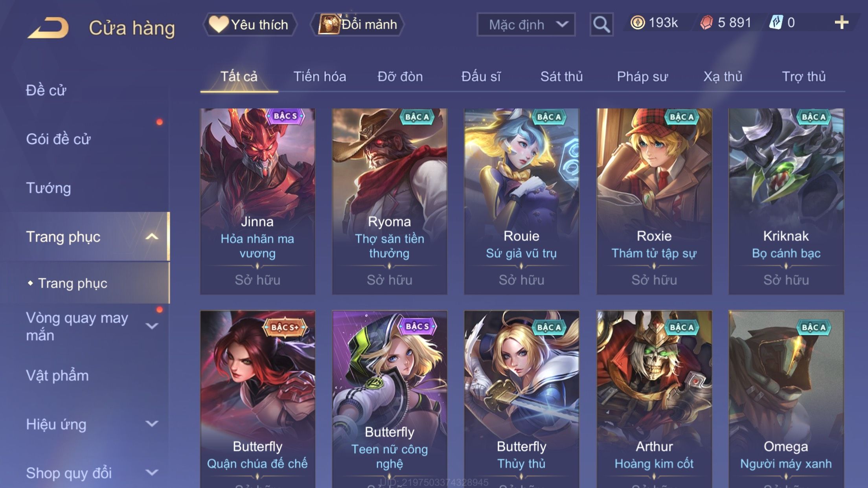Switch to the Sát thủ tab
Viewport: 868px width, 488px height.
coord(561,76)
